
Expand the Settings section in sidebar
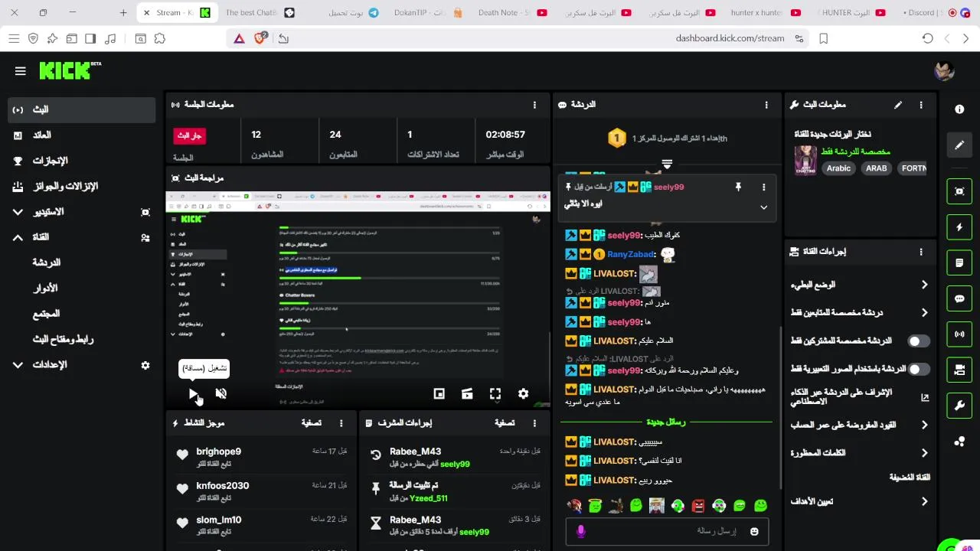click(x=18, y=365)
